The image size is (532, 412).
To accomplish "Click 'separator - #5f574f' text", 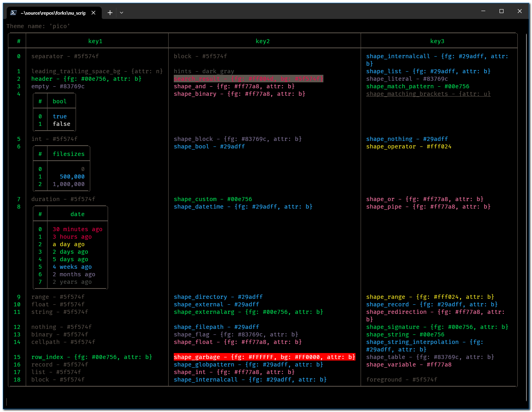I will [x=65, y=56].
